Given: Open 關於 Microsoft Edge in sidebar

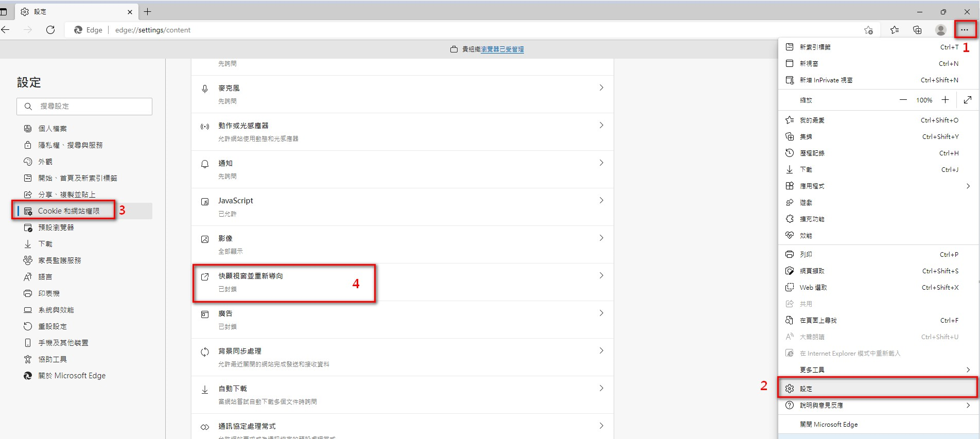Looking at the screenshot, I should [84, 376].
